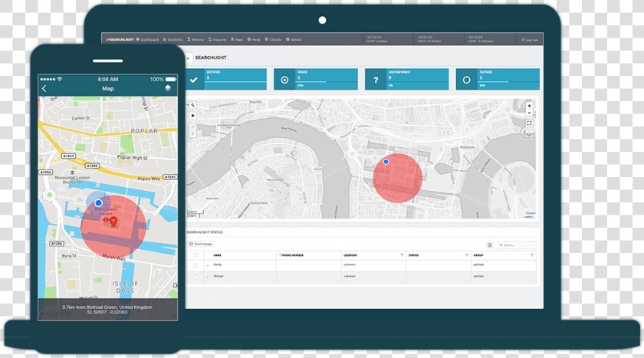Open the Status column filter
The height and width of the screenshot is (358, 644).
click(467, 255)
